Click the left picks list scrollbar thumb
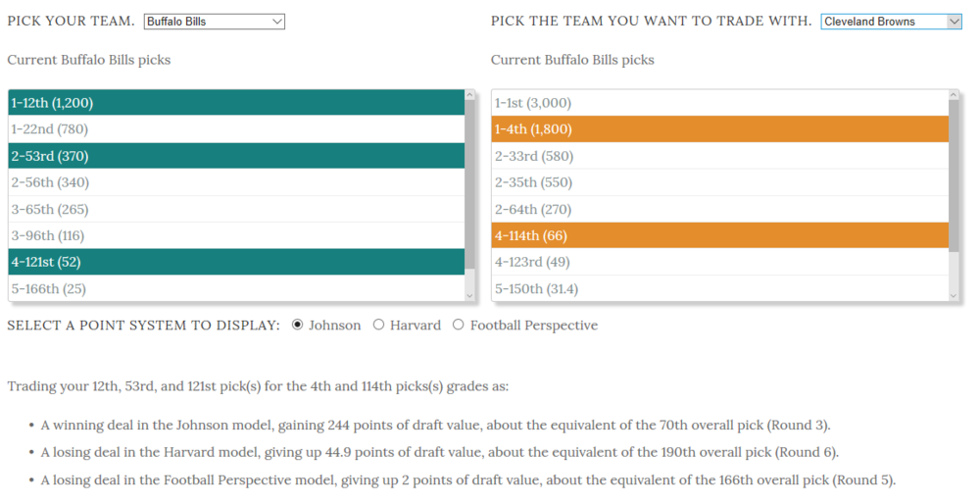The image size is (980, 504). 470,184
